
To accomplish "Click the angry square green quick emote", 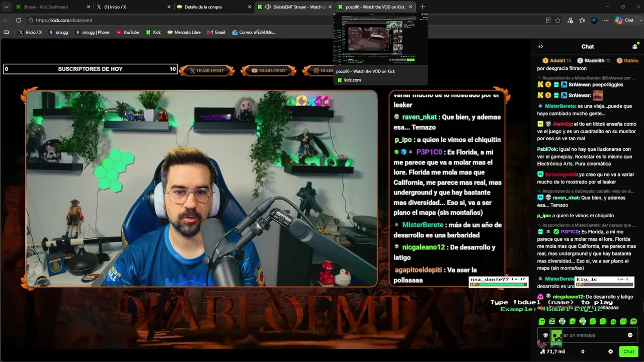I will pyautogui.click(x=552, y=321).
